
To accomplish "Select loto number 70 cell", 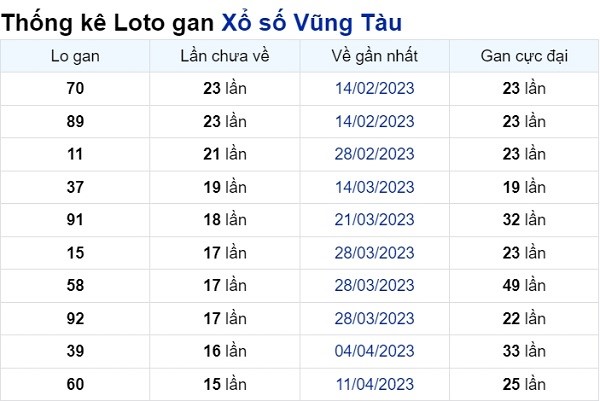I will [x=75, y=88].
